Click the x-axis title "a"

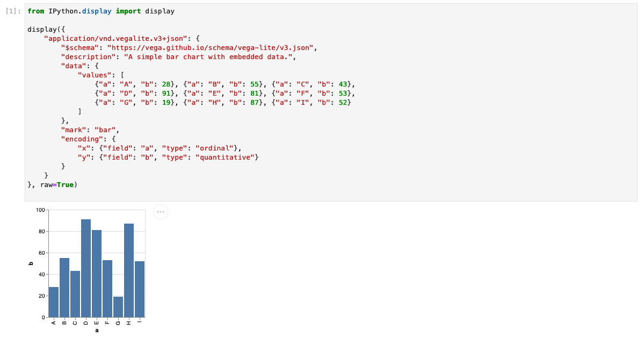click(x=97, y=331)
